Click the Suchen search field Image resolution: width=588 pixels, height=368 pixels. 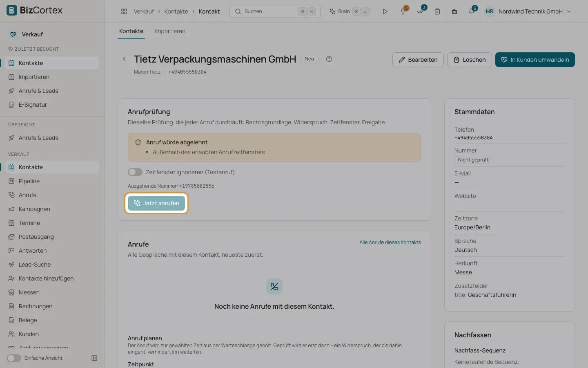tap(275, 11)
